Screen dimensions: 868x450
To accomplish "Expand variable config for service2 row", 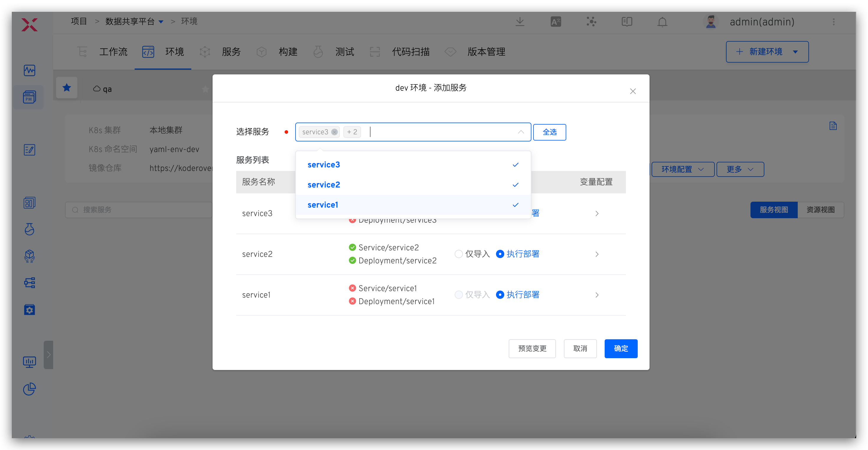I will (x=597, y=254).
